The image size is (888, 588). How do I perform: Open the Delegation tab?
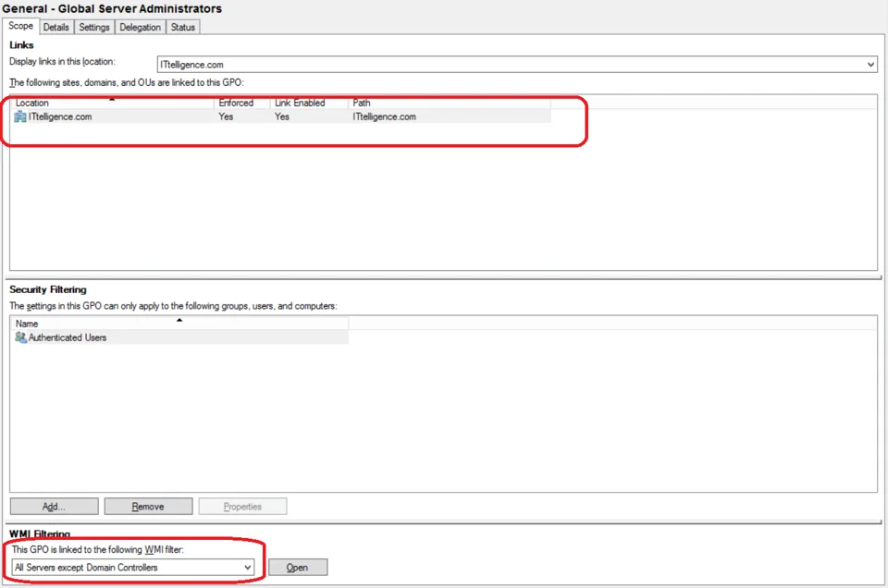pyautogui.click(x=140, y=27)
